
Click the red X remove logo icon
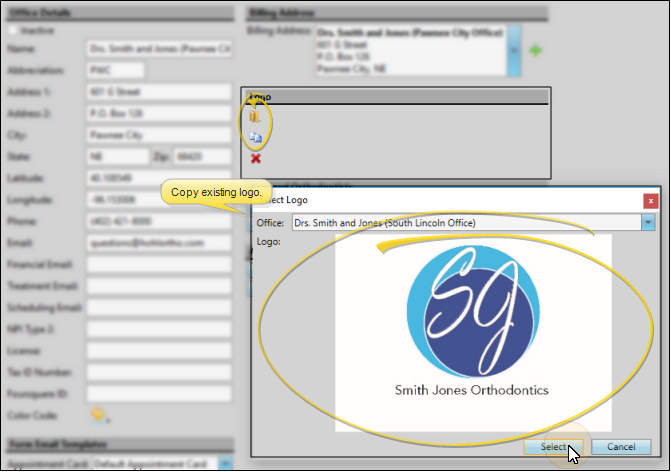coord(255,158)
